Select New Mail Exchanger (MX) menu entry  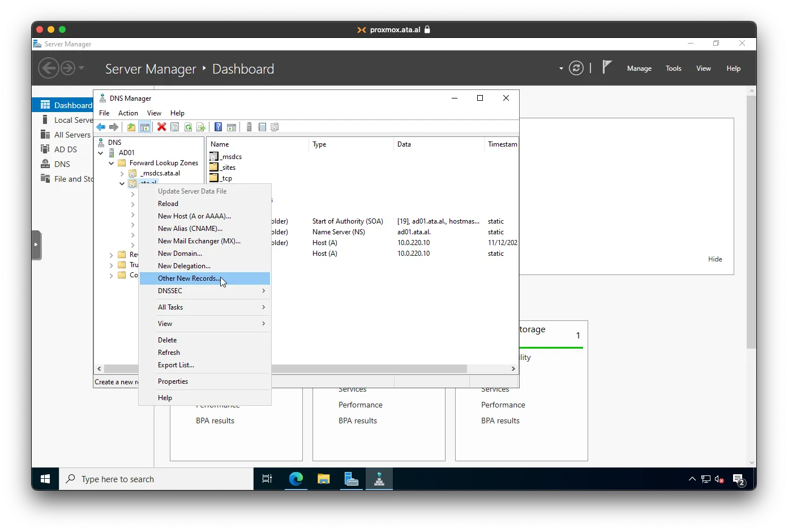(205, 241)
